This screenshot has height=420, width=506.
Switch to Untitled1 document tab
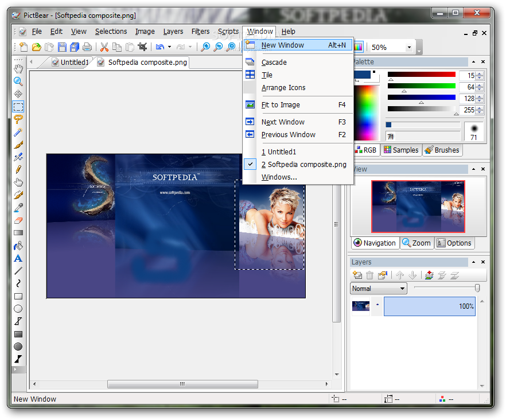[71, 63]
